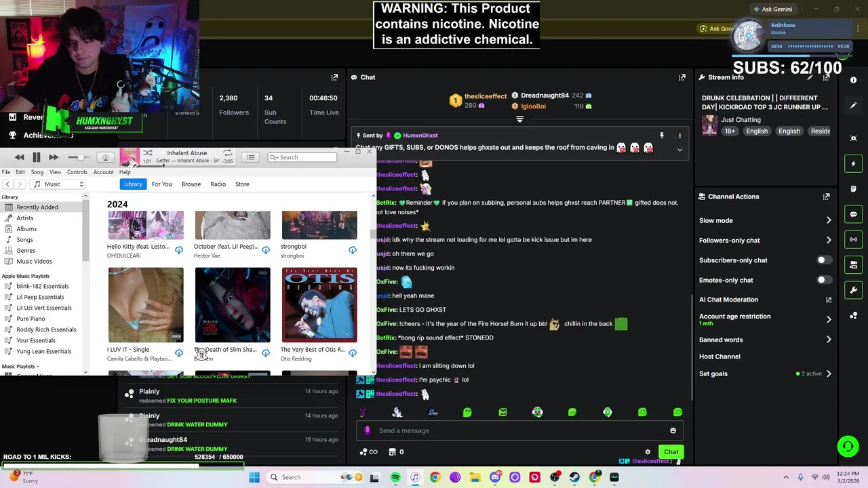Open Steam from the taskbar

574,477
